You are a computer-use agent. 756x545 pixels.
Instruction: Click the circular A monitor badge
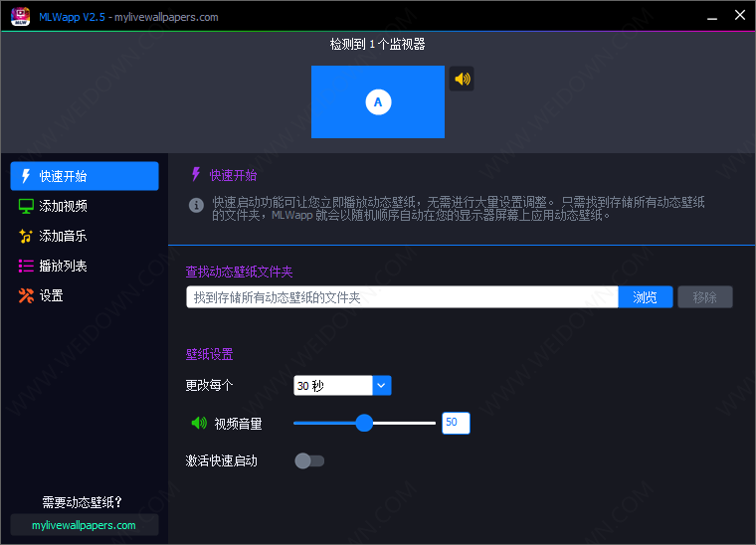click(378, 102)
